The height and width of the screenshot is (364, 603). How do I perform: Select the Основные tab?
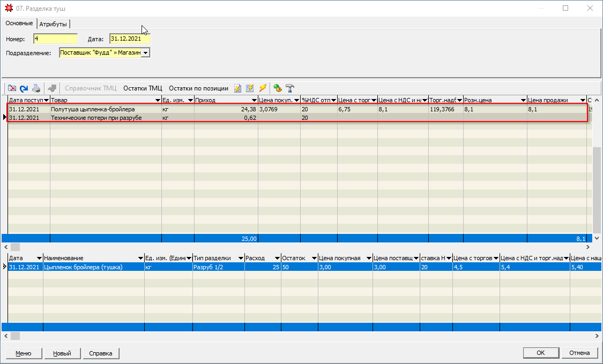pyautogui.click(x=19, y=24)
